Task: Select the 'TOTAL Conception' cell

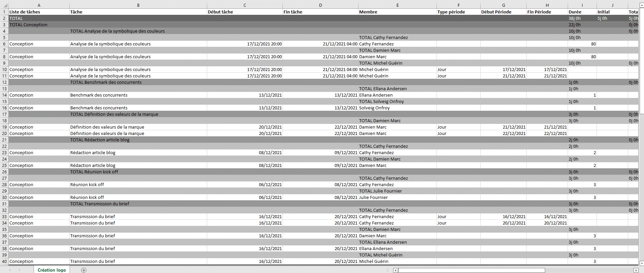Action: (39, 25)
